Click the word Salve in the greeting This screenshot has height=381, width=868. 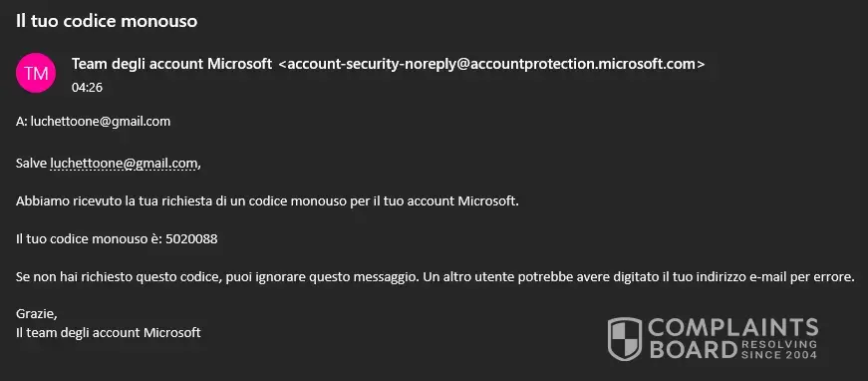pos(32,164)
